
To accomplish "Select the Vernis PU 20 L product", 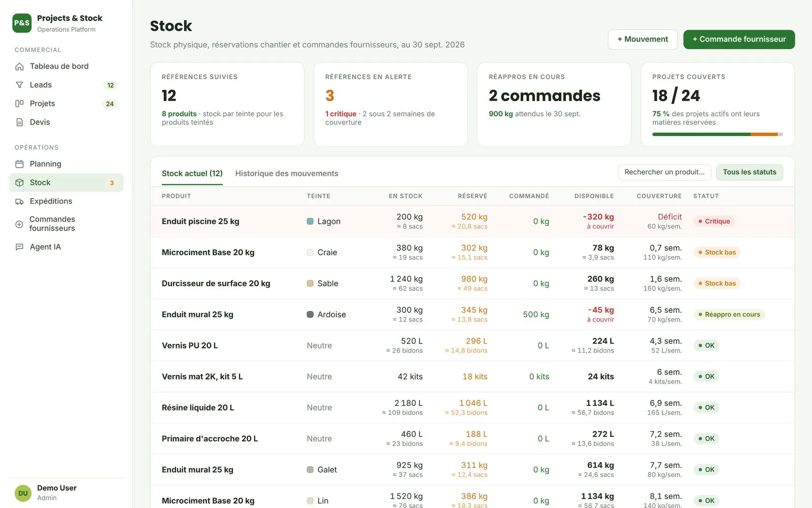I will click(x=190, y=345).
